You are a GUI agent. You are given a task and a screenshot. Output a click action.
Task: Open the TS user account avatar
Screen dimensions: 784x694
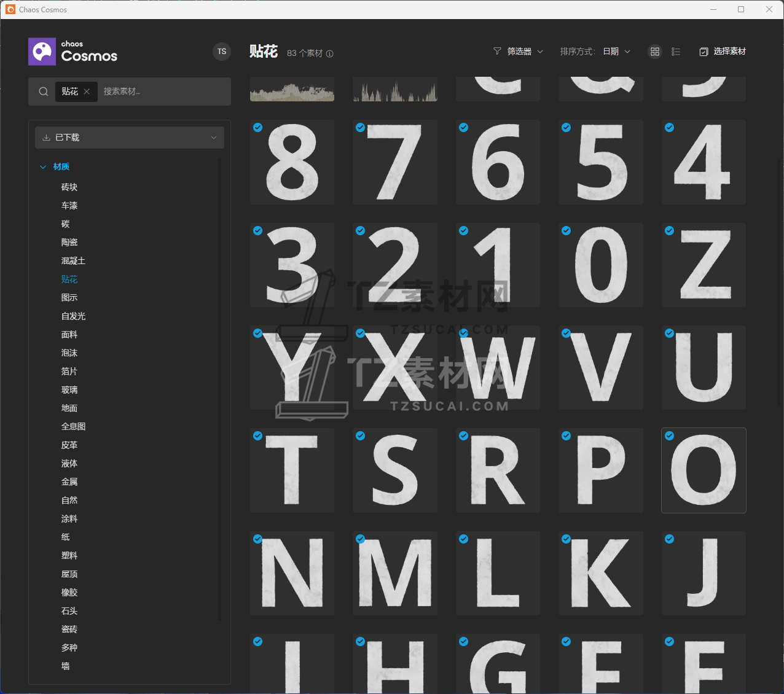[222, 52]
